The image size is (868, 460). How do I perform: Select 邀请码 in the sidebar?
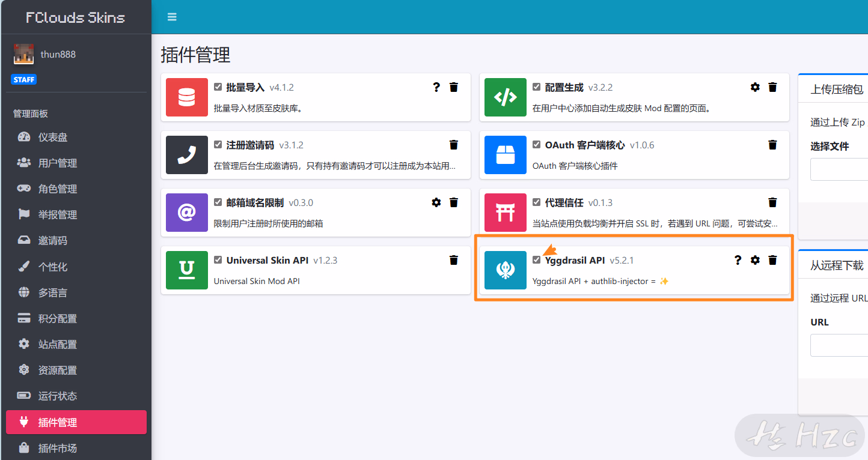point(76,240)
